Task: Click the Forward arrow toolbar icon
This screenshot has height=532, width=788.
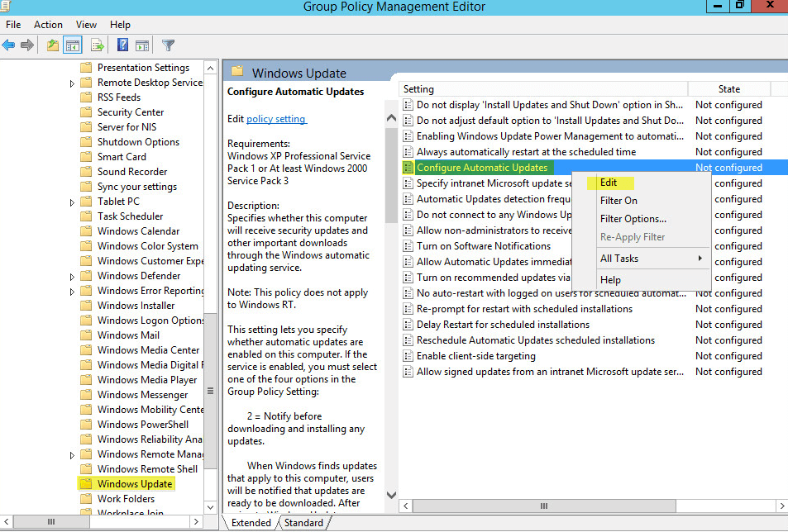Action: 27,45
